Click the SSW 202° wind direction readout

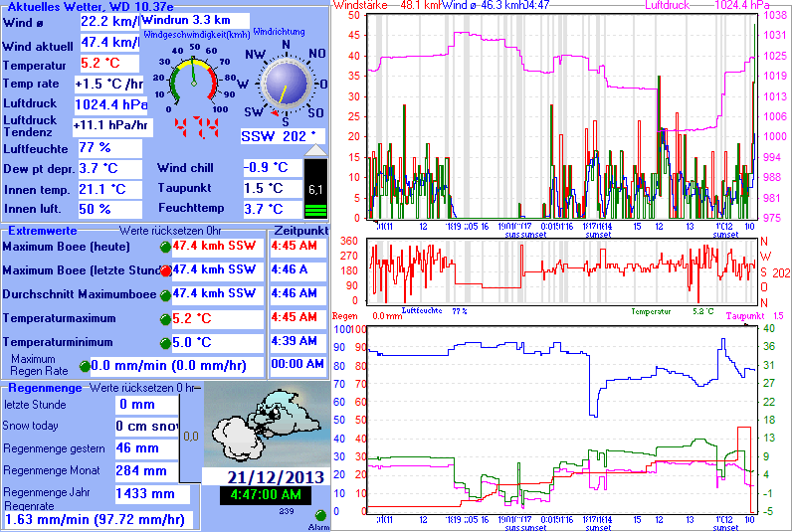pyautogui.click(x=283, y=136)
